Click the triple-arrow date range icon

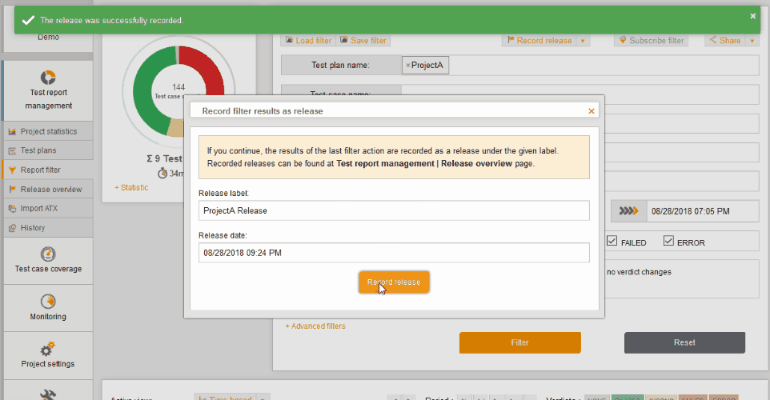(629, 211)
